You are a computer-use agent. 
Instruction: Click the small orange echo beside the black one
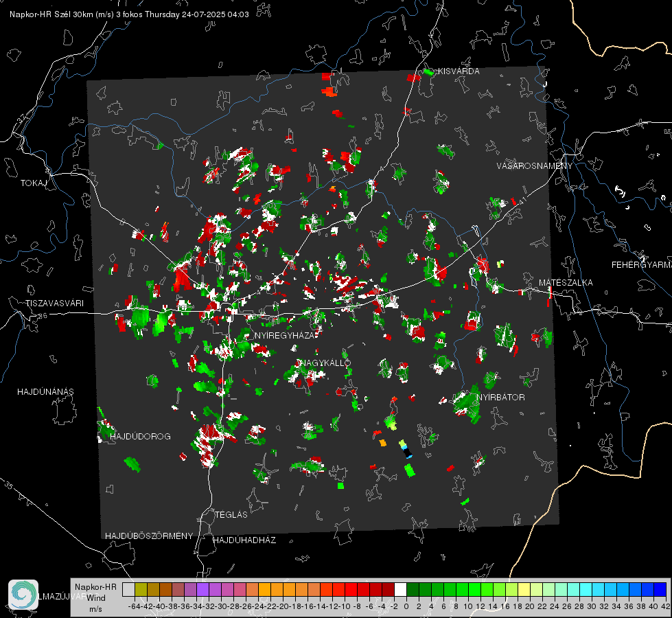[383, 443]
